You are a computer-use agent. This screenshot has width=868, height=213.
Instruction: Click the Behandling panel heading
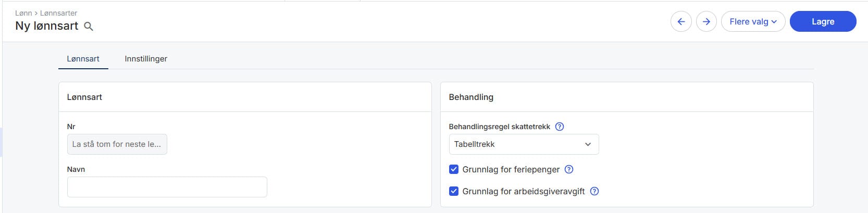pos(471,97)
